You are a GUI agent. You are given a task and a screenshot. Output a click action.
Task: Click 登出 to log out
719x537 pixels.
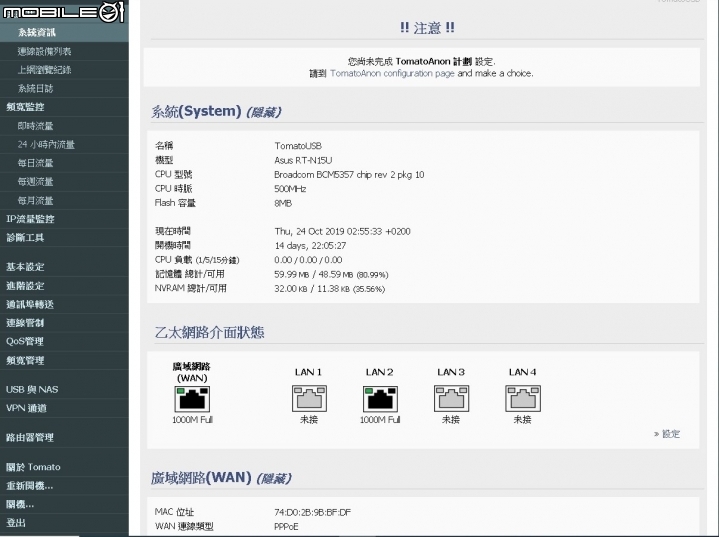(16, 523)
